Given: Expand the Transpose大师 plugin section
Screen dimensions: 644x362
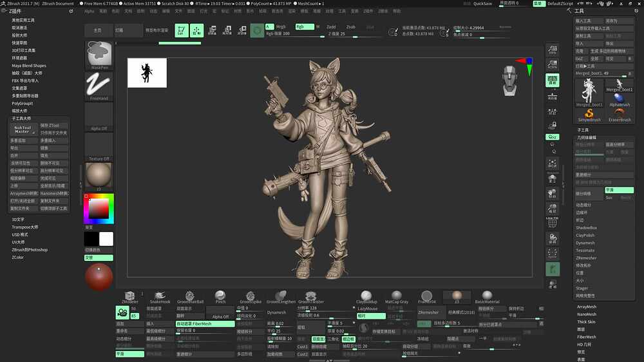Looking at the screenshot, I should point(24,227).
